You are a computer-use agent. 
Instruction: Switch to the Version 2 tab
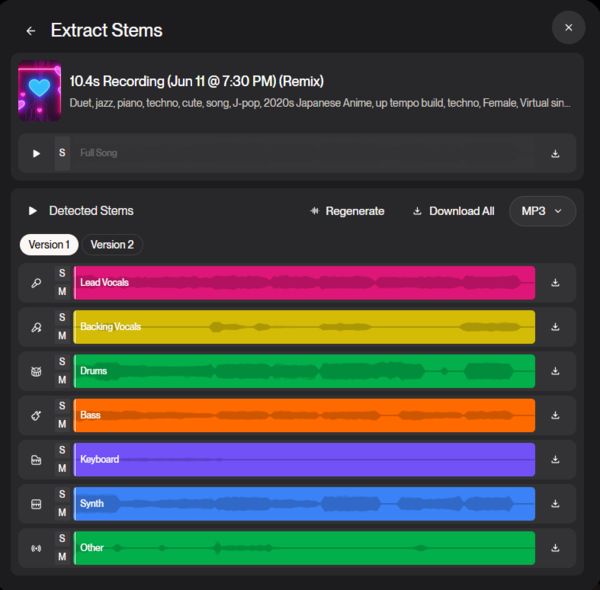(x=112, y=245)
